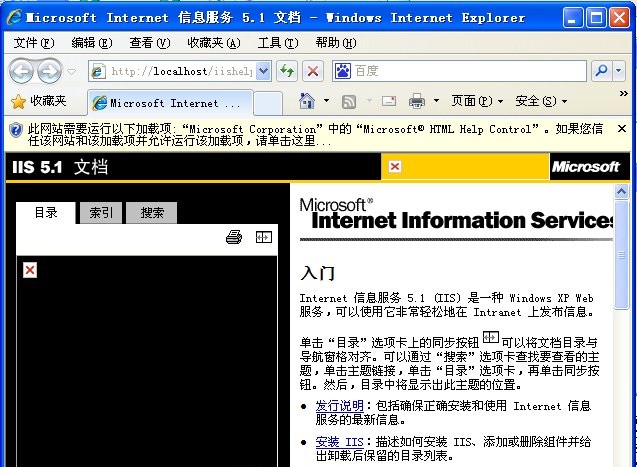This screenshot has height=467, width=637.
Task: Open the 安装 IIS link
Action: (x=340, y=441)
